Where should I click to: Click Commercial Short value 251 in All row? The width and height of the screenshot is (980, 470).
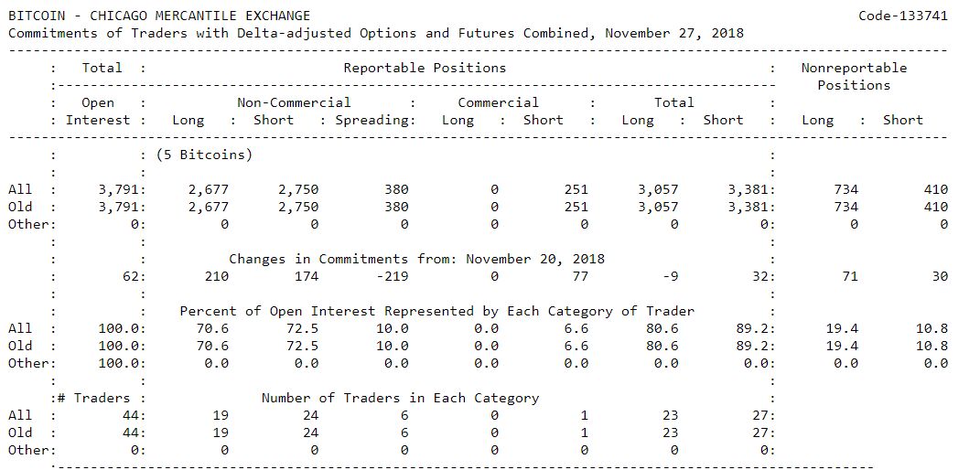576,189
